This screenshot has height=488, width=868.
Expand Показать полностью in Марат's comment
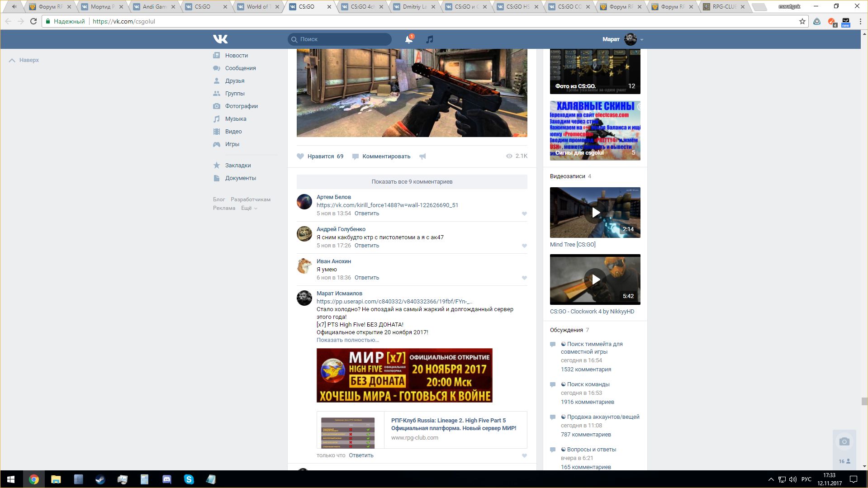point(348,340)
